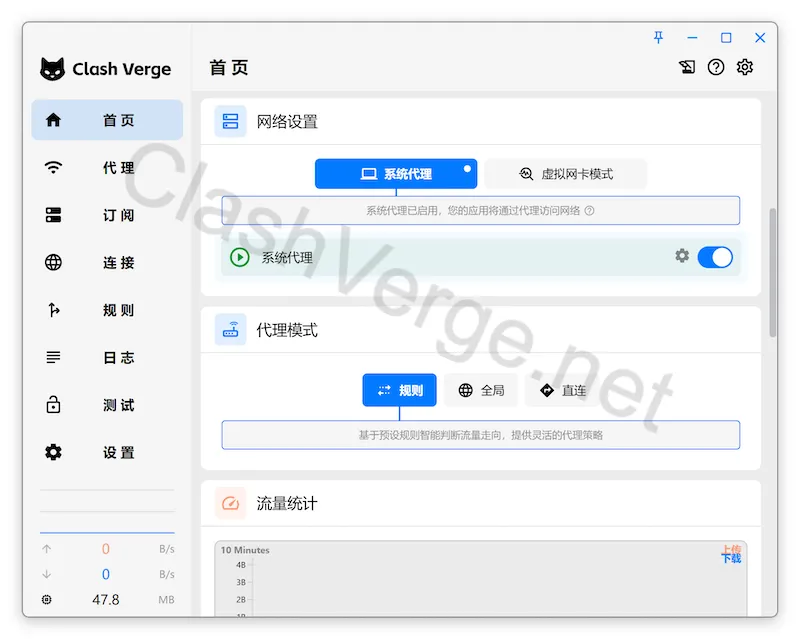
Task: Click the lightweight mode icon in header
Action: click(x=687, y=67)
